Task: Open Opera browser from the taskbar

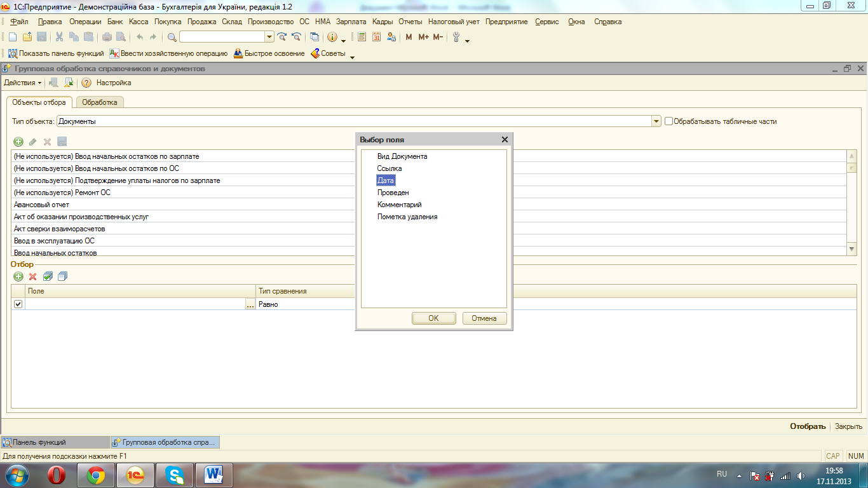Action: tap(57, 475)
